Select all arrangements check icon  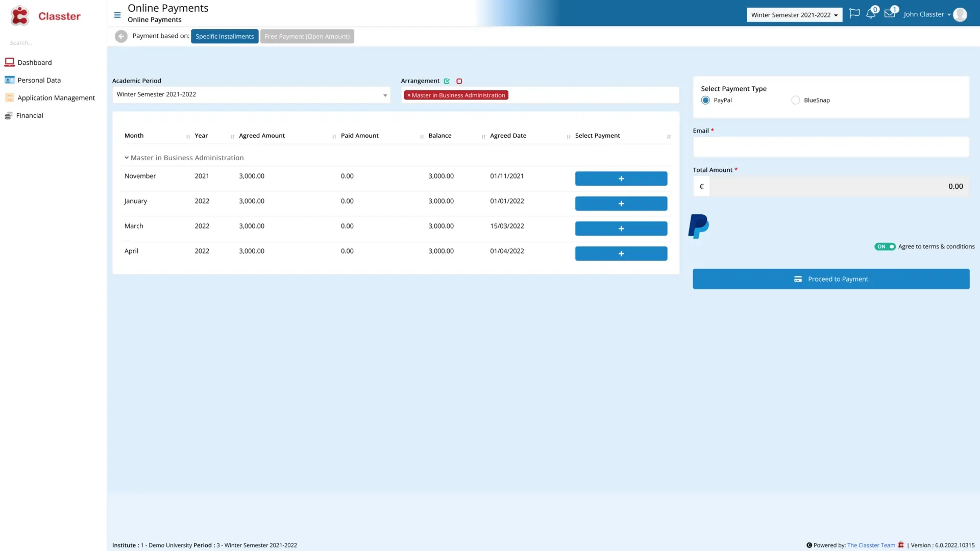pos(447,81)
